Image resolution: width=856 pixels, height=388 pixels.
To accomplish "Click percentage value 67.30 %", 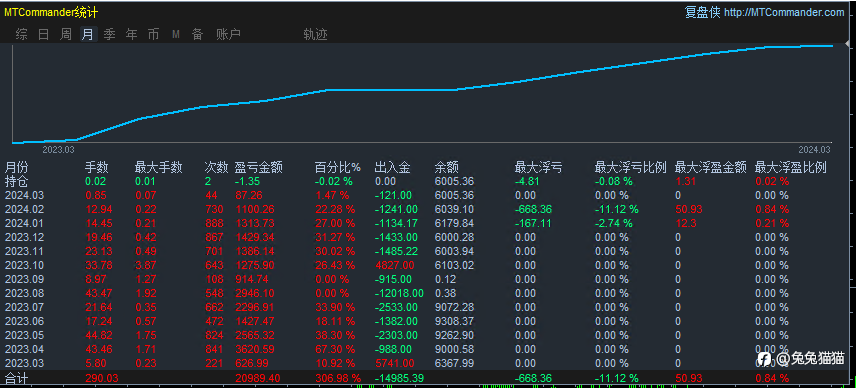I will point(335,349).
